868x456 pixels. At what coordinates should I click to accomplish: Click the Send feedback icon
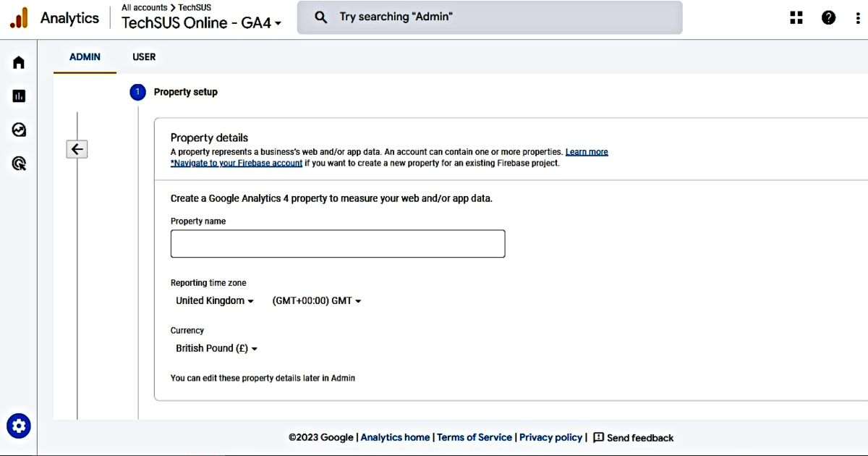click(598, 437)
